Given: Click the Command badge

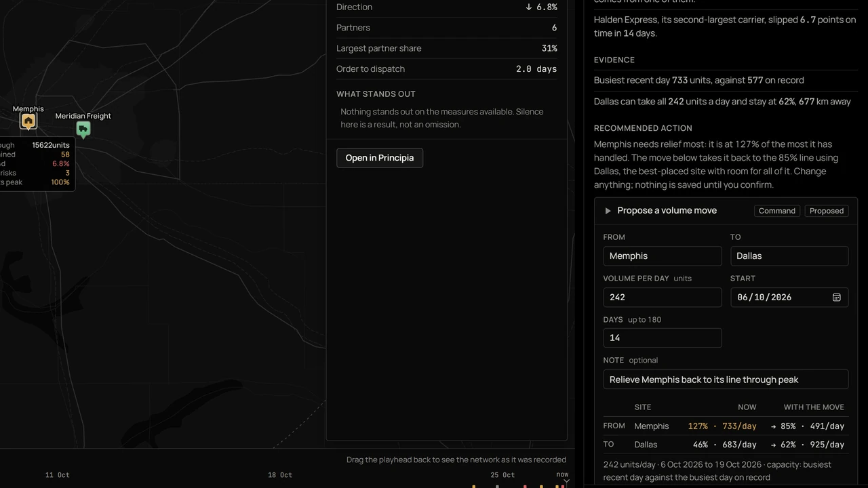Looking at the screenshot, I should coord(777,211).
